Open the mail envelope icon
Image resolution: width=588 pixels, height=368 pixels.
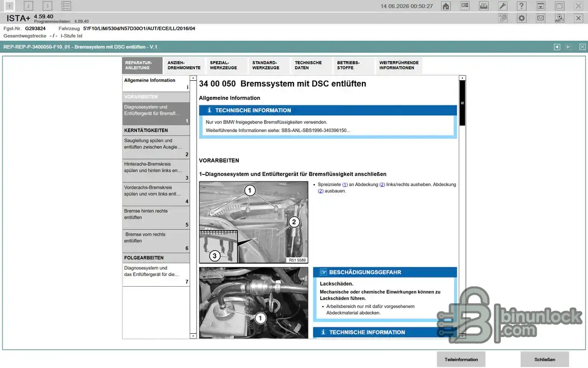point(540,18)
